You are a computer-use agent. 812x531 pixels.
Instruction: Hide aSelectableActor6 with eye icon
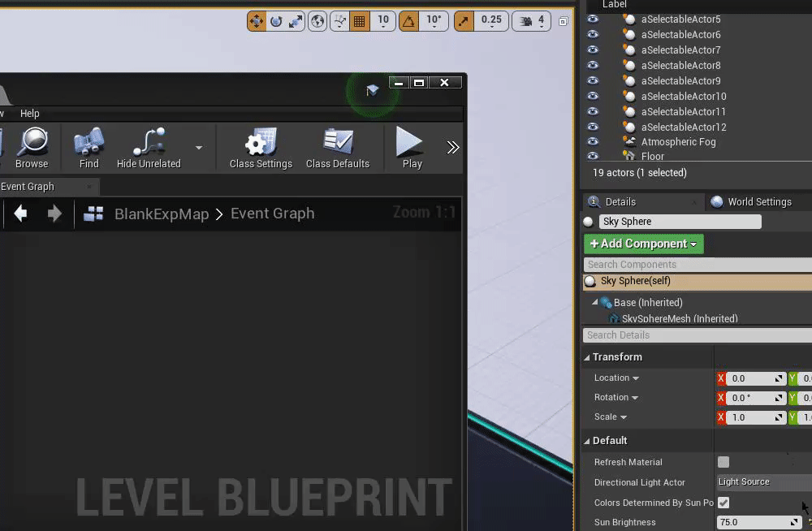pos(593,35)
